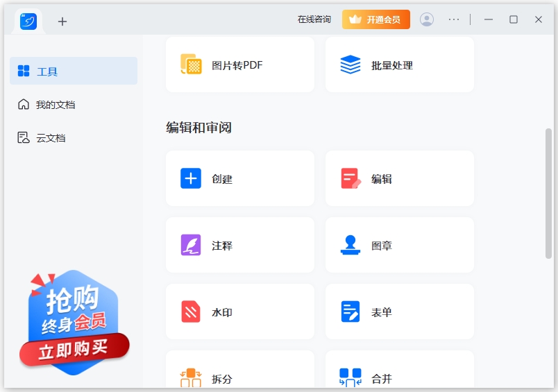Click the blue app logo tab icon

click(x=28, y=22)
